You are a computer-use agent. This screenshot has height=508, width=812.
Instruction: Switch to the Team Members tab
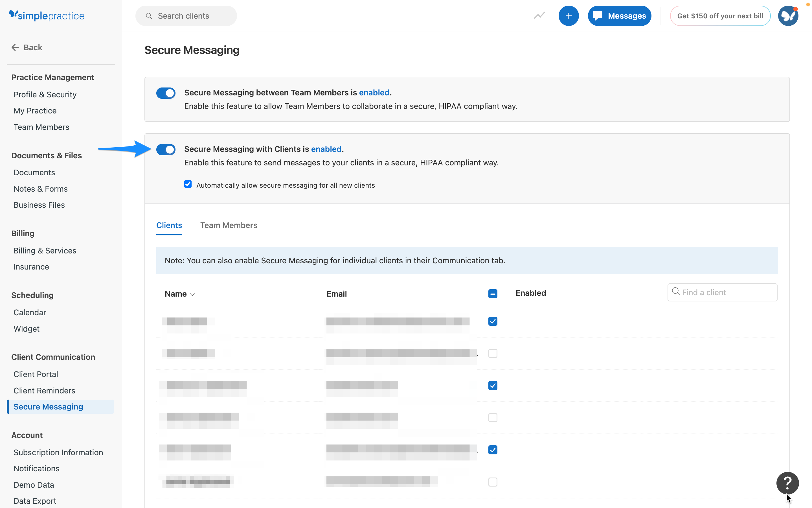coord(229,225)
